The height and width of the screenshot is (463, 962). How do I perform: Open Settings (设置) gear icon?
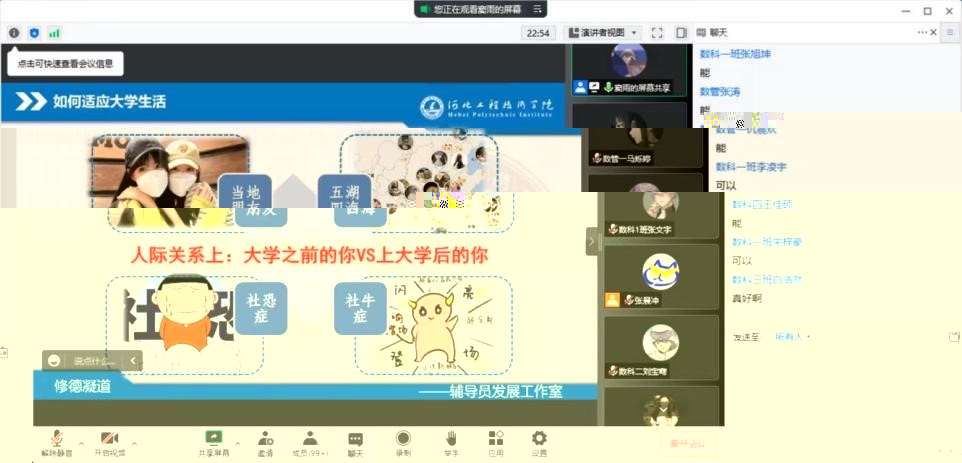point(539,443)
